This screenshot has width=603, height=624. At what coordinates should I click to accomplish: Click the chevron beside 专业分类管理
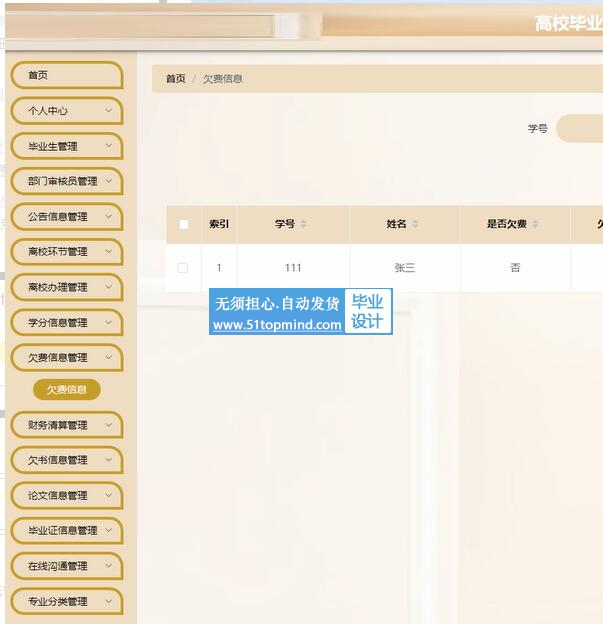click(108, 601)
